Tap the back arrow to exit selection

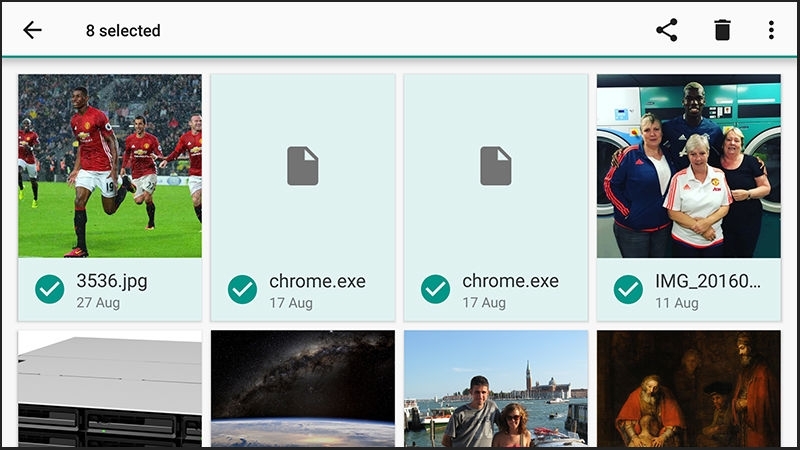pyautogui.click(x=32, y=30)
